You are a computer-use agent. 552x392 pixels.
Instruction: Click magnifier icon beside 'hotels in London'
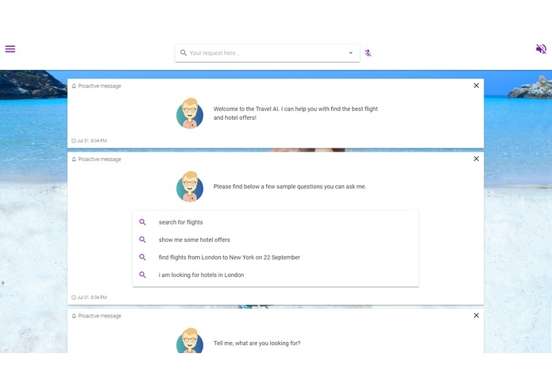coord(142,275)
